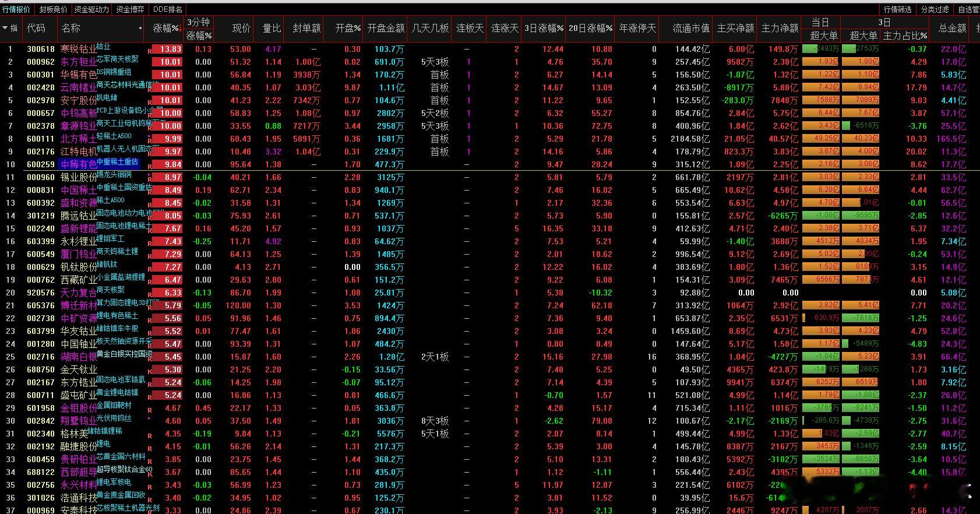
Task: Click stock code 920576
Action: pos(41,293)
